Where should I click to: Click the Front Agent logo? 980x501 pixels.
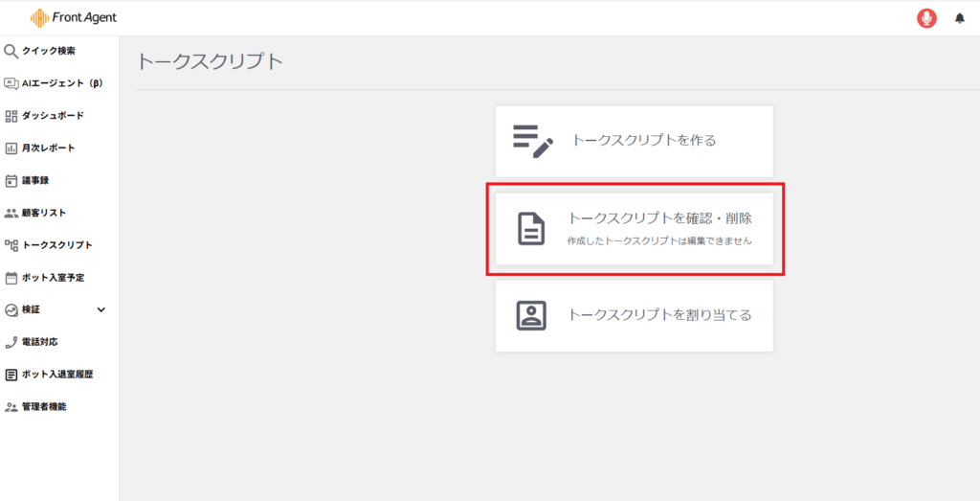click(74, 17)
